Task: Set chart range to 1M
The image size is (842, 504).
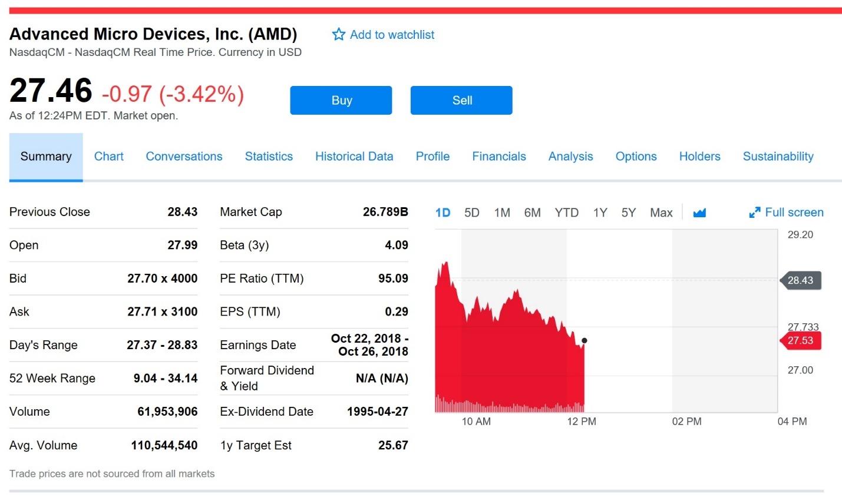Action: 502,213
